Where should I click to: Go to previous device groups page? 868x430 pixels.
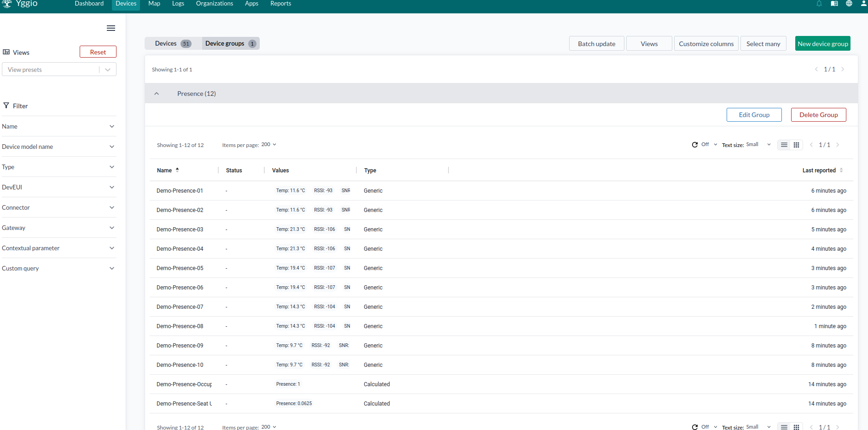pos(816,69)
